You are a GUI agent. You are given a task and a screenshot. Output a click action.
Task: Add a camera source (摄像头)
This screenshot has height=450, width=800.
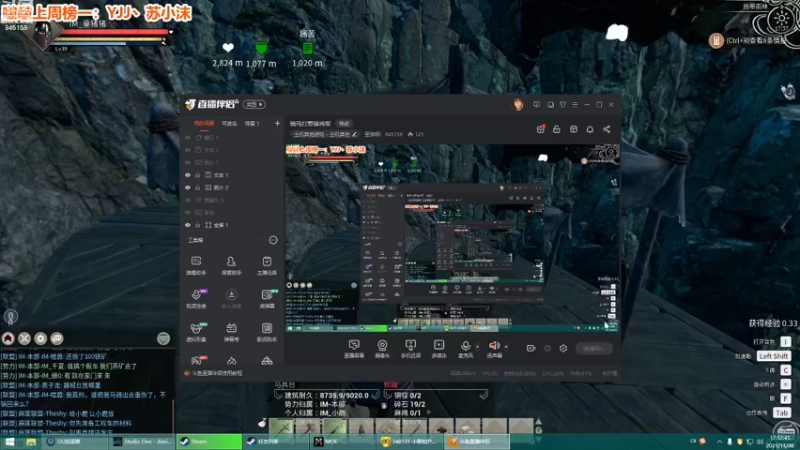click(382, 349)
